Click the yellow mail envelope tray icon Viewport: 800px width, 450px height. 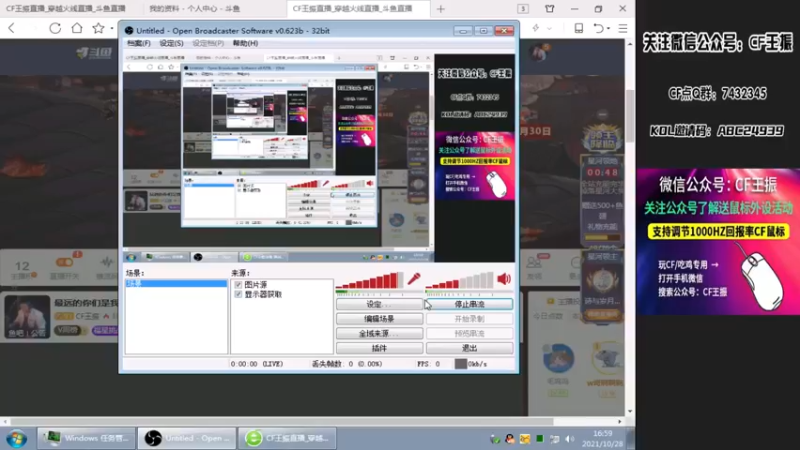click(524, 439)
